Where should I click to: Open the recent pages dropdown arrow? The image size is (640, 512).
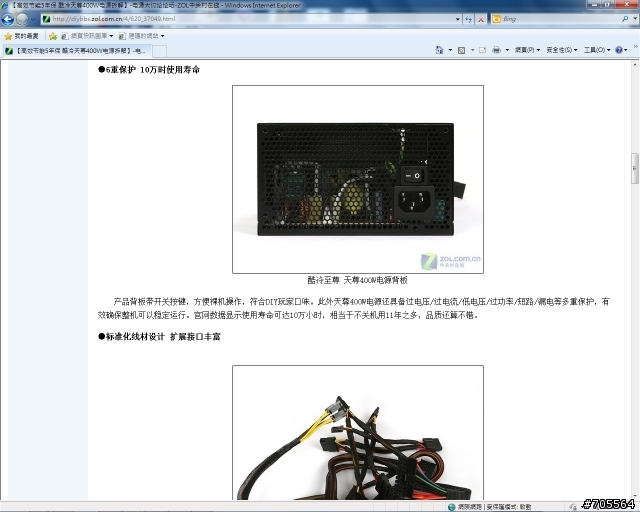(33, 19)
